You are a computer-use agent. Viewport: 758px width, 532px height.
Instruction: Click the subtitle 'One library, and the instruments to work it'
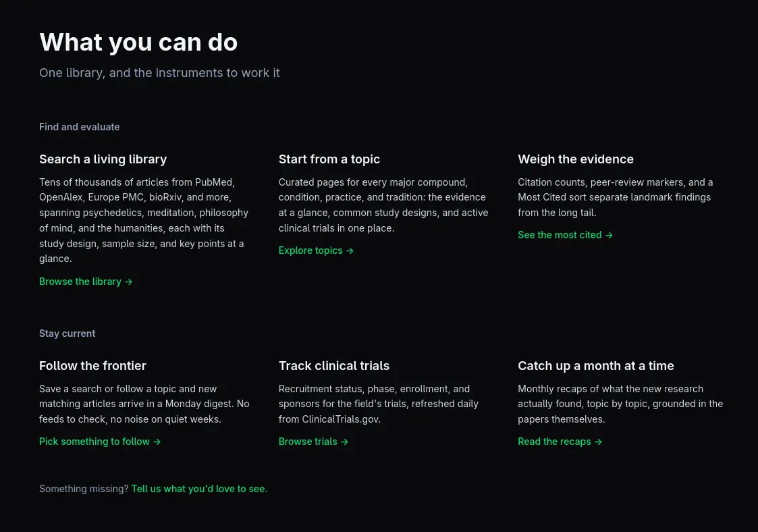coord(159,73)
